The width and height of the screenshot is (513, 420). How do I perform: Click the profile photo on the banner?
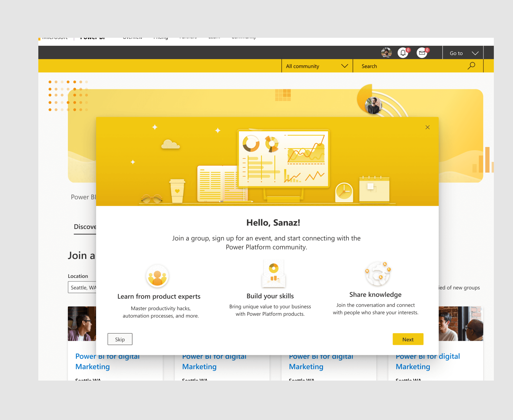coord(373,105)
